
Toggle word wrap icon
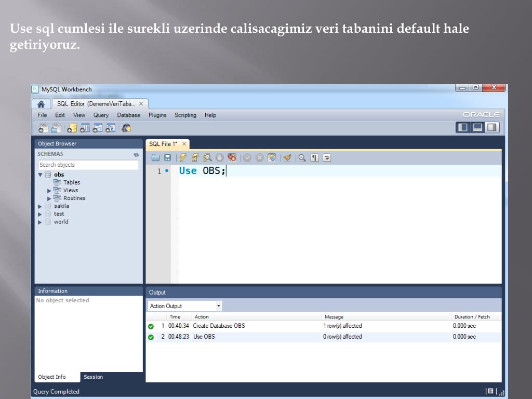[327, 157]
